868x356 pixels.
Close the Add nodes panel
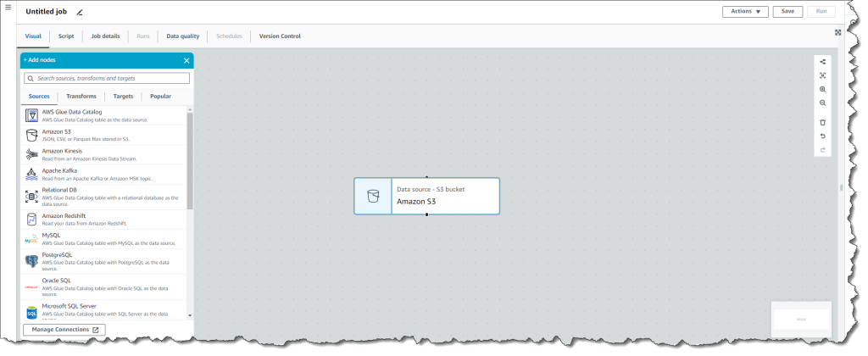(x=186, y=60)
